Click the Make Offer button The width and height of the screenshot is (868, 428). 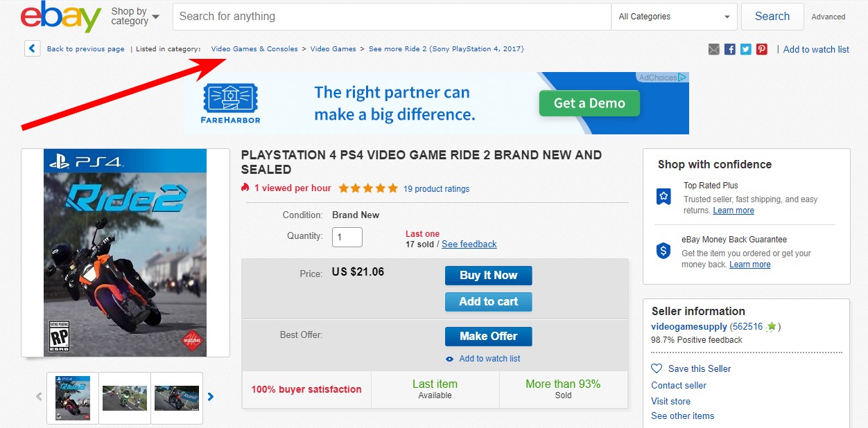click(488, 336)
